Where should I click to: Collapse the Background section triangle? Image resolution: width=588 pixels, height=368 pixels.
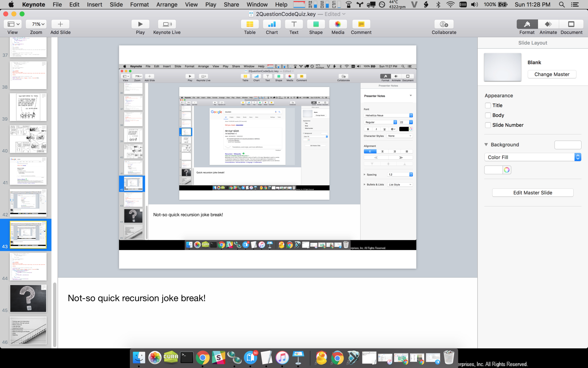point(486,145)
